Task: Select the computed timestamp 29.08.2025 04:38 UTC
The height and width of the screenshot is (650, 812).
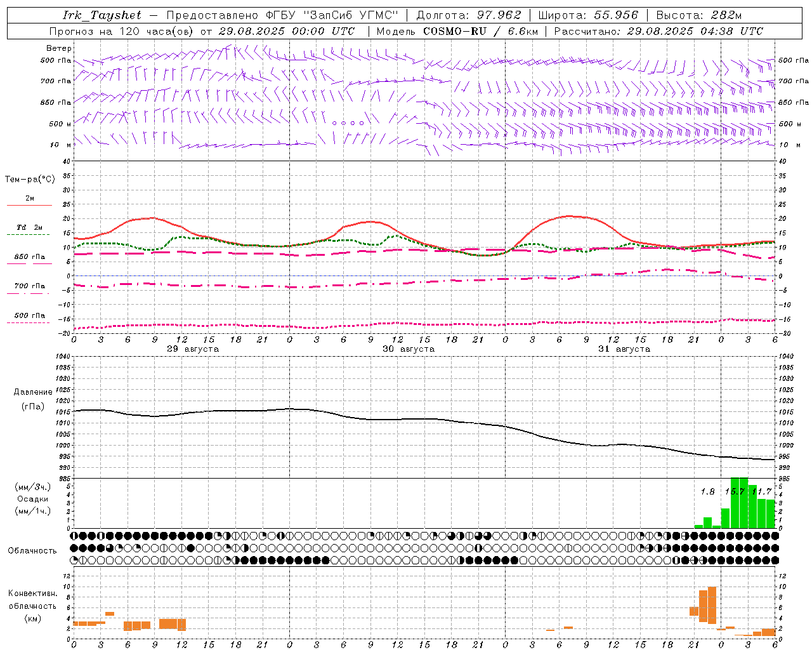Action: tap(695, 31)
